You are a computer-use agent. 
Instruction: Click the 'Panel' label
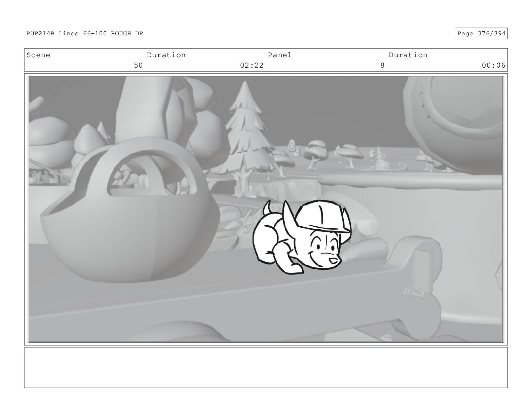coord(280,55)
